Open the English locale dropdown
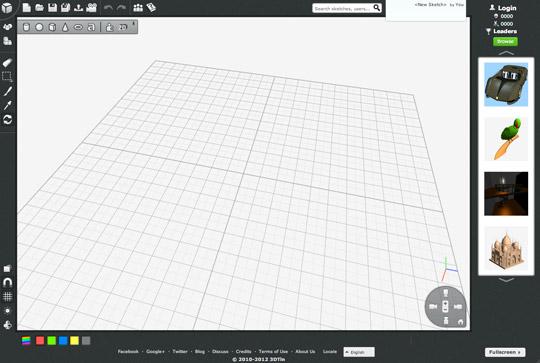Viewport: 540px width, 363px height. pos(359,352)
